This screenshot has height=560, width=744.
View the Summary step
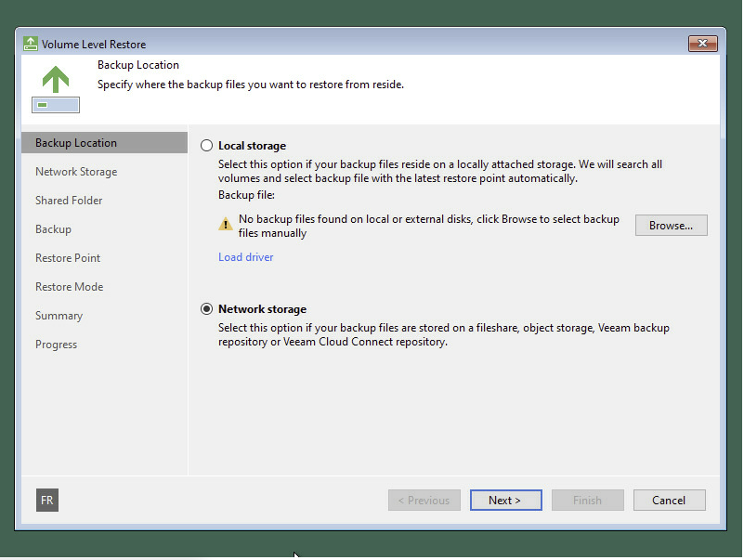(59, 315)
